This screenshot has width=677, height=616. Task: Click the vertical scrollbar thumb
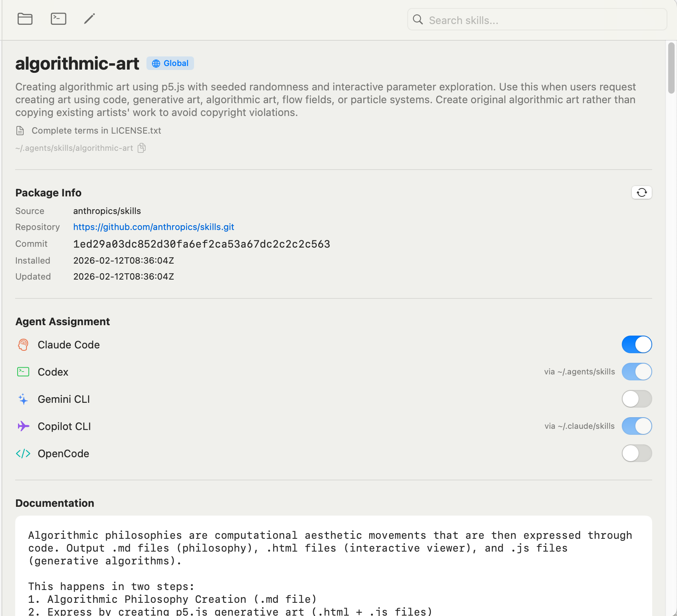point(671,68)
